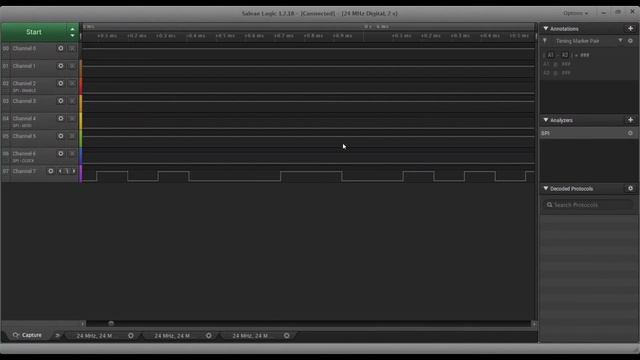Screen dimensions: 640x360
Task: Add a new analyzer with plus icon
Action: (x=630, y=120)
